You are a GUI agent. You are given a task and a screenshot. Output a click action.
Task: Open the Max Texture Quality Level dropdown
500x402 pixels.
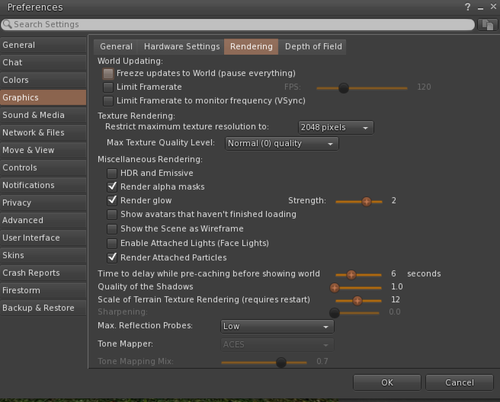(x=282, y=144)
